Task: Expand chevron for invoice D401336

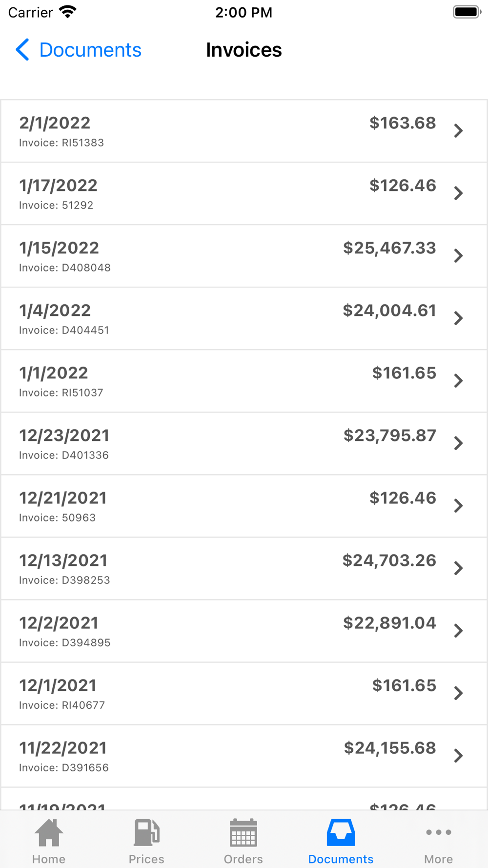Action: coord(458,443)
